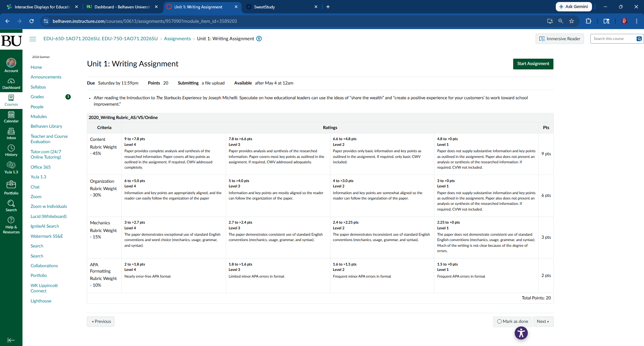Viewport: 644px width, 346px height.
Task: Bookmark this page with the star icon
Action: coord(572,21)
